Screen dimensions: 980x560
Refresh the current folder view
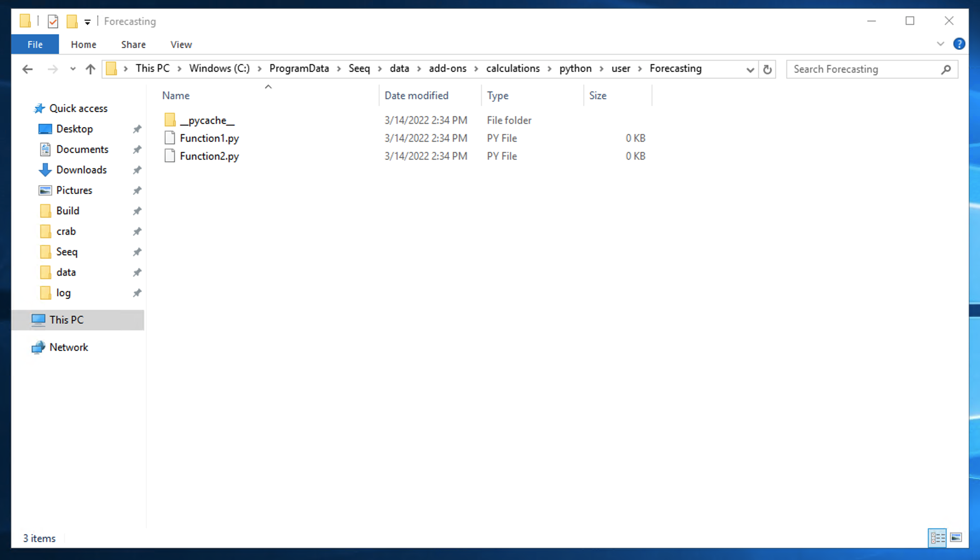point(766,69)
